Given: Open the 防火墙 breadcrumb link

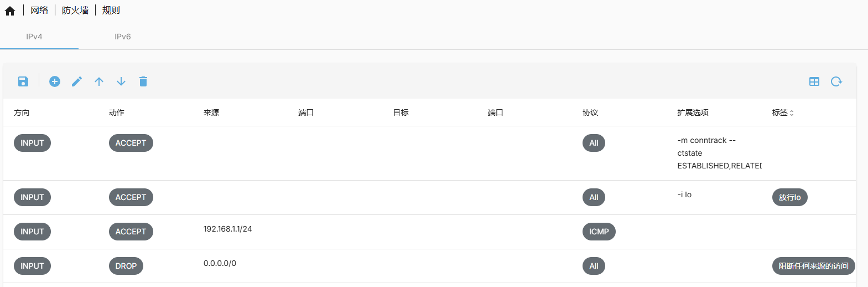Looking at the screenshot, I should (x=75, y=11).
